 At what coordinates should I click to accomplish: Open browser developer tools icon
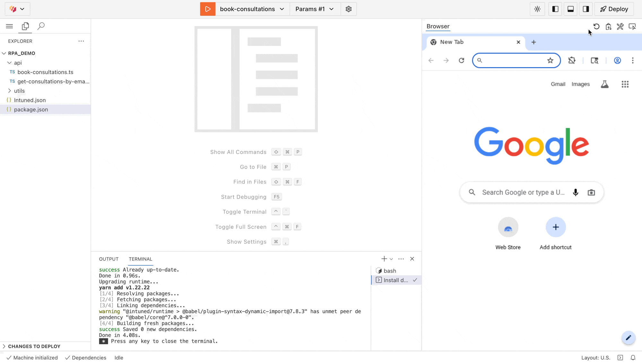click(x=620, y=26)
